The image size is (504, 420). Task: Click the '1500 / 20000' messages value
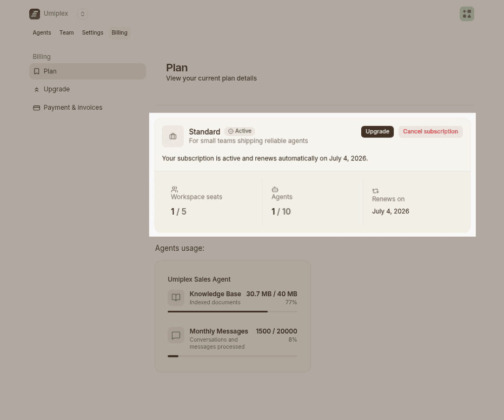tap(276, 331)
